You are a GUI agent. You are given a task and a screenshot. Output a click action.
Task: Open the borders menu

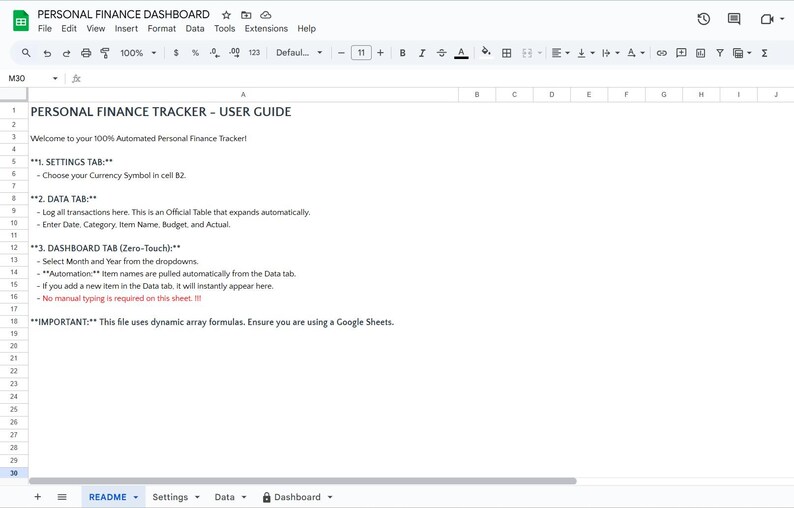click(x=506, y=53)
